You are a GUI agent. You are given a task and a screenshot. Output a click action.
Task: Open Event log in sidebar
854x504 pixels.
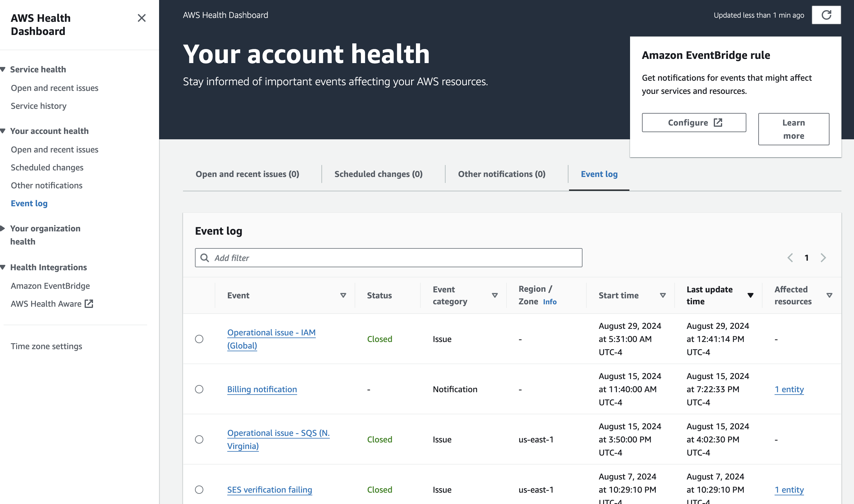coord(29,204)
